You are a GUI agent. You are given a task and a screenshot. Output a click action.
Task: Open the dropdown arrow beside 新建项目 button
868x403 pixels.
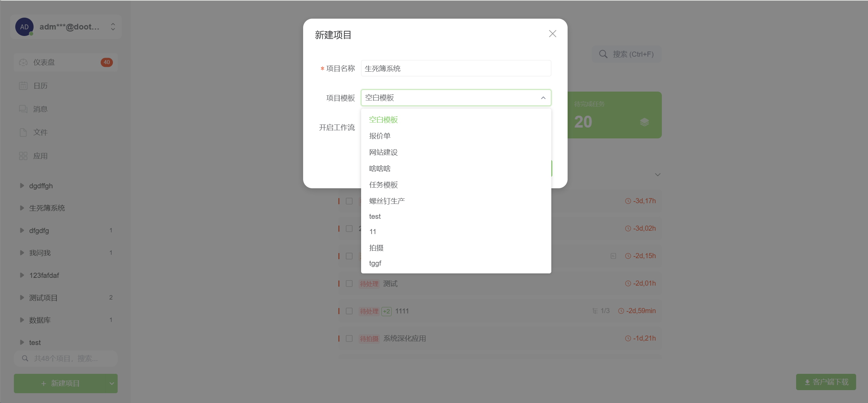tap(111, 383)
